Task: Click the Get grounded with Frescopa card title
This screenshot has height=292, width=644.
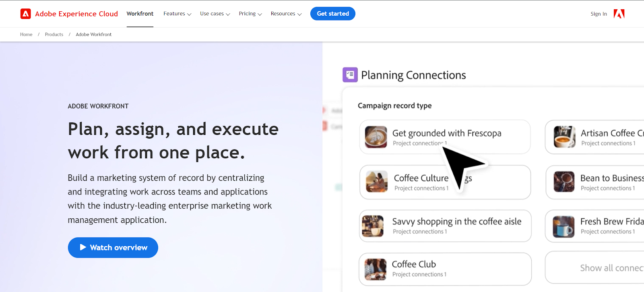Action: coord(447,133)
